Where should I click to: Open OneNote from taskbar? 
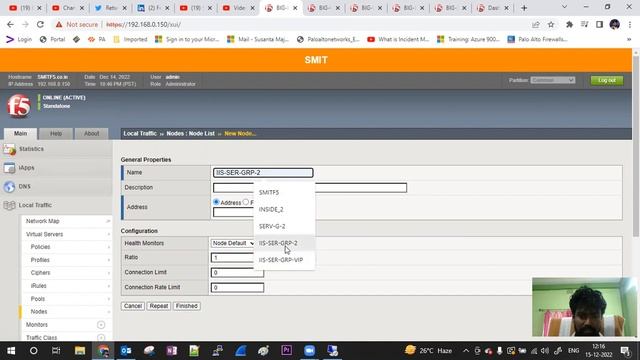[171, 351]
